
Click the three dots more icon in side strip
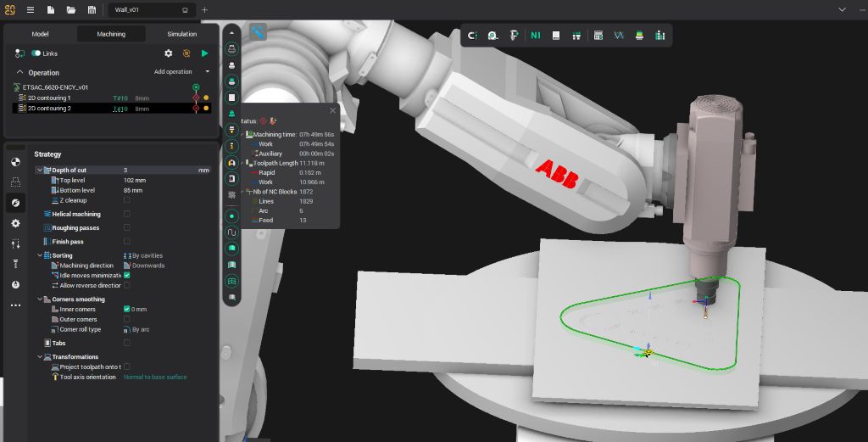point(15,305)
